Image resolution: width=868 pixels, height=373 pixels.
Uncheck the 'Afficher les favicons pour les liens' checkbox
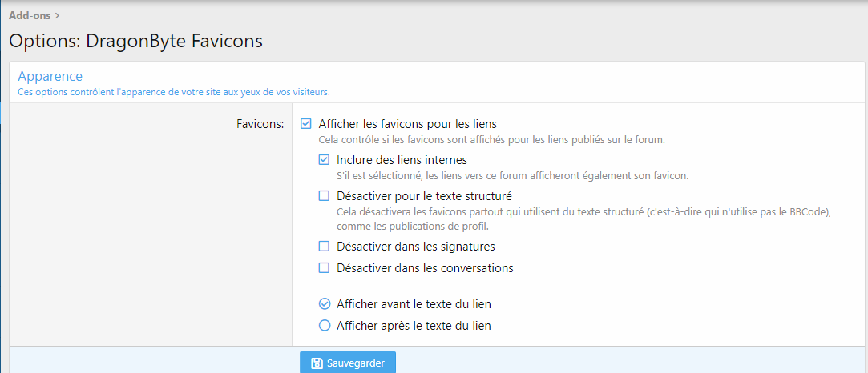click(306, 124)
